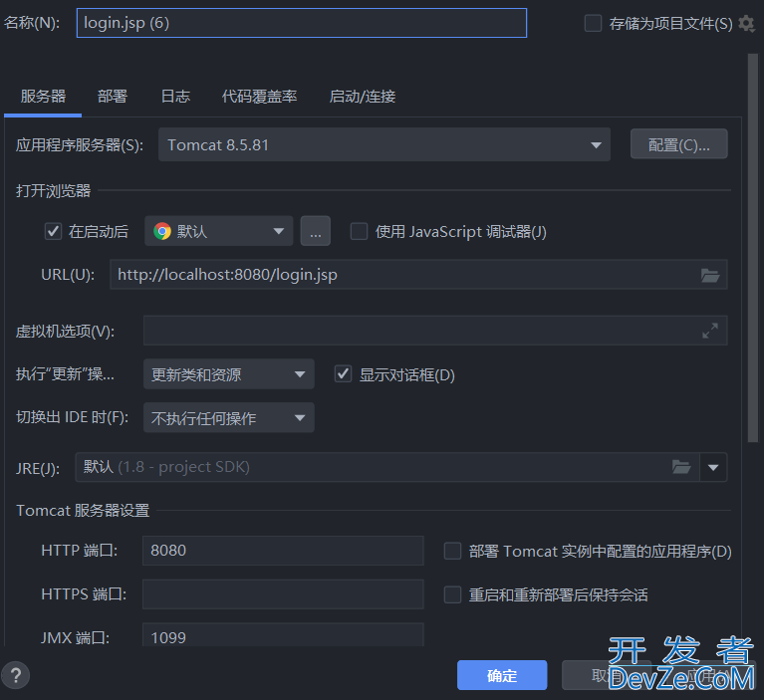Click the 虚拟机选项 input field
The image size is (764, 700).
[x=435, y=331]
